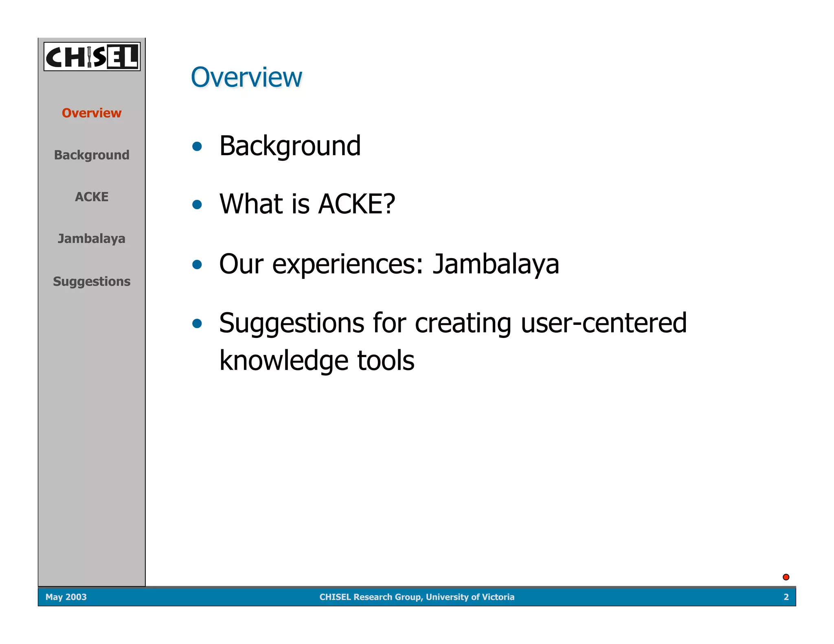Image resolution: width=834 pixels, height=644 pixels.
Task: Go to Background section in sidebar
Action: click(x=92, y=155)
